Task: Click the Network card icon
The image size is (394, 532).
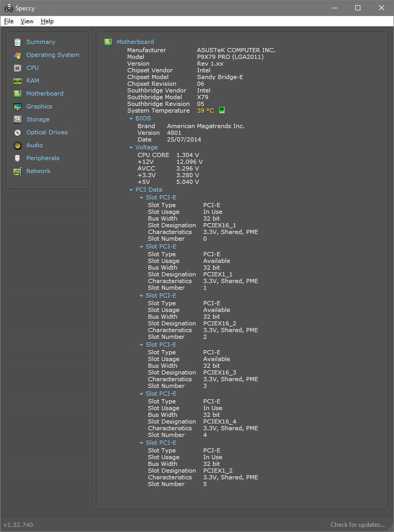Action: click(18, 171)
